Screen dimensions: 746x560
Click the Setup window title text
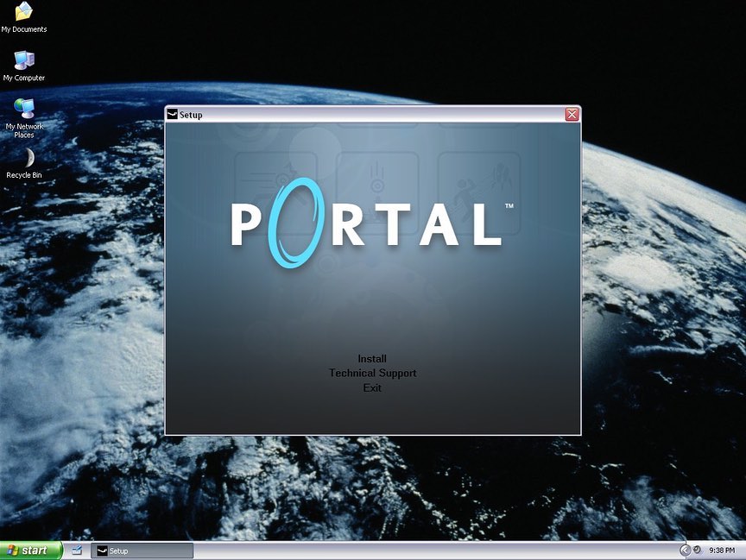tap(191, 115)
